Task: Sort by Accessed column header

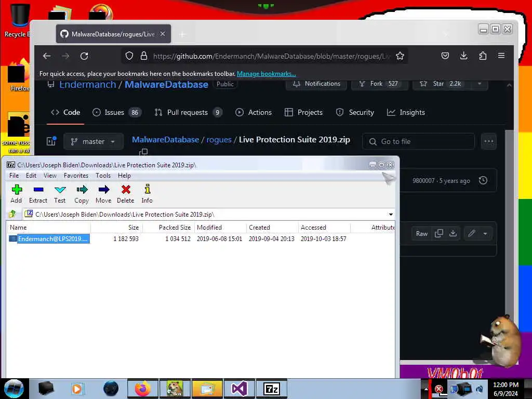Action: [x=324, y=228]
